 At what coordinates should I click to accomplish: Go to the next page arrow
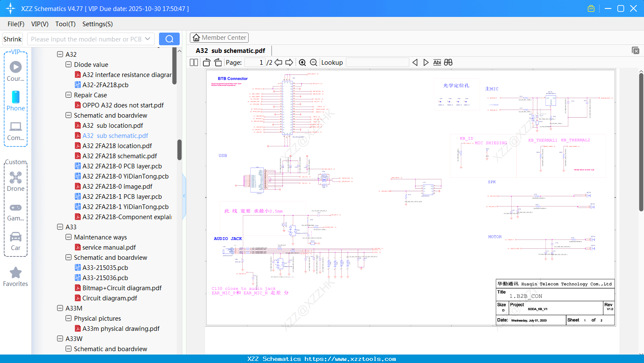[289, 63]
